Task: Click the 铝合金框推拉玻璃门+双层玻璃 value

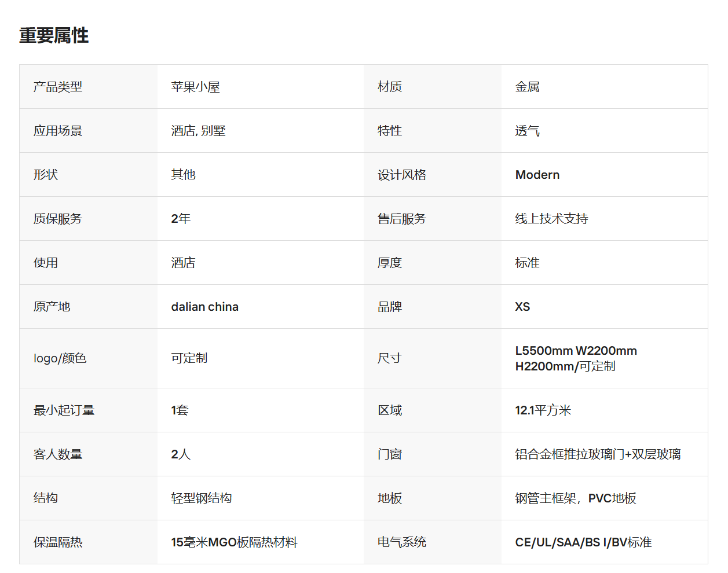Action: click(598, 454)
